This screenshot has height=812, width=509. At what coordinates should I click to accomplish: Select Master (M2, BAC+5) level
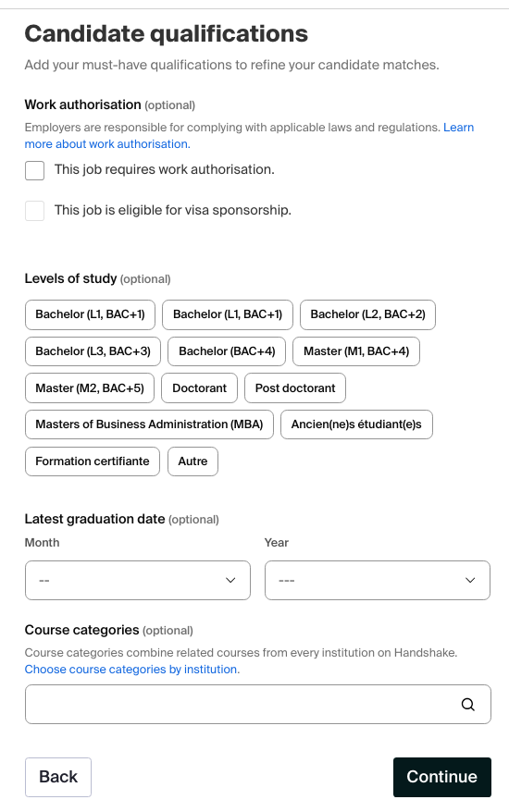(x=90, y=388)
